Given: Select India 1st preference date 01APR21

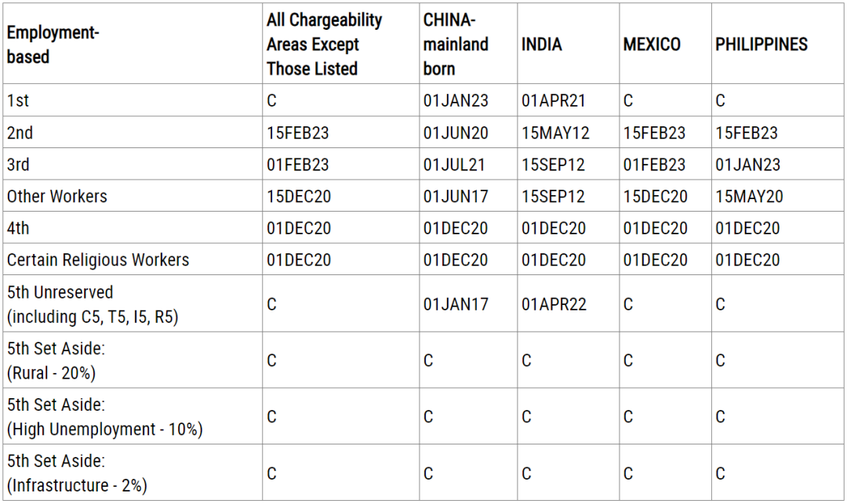Looking at the screenshot, I should [x=554, y=100].
